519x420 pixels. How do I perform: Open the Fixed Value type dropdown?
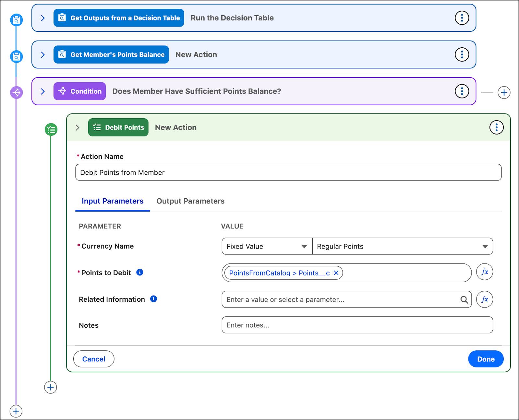pyautogui.click(x=267, y=246)
